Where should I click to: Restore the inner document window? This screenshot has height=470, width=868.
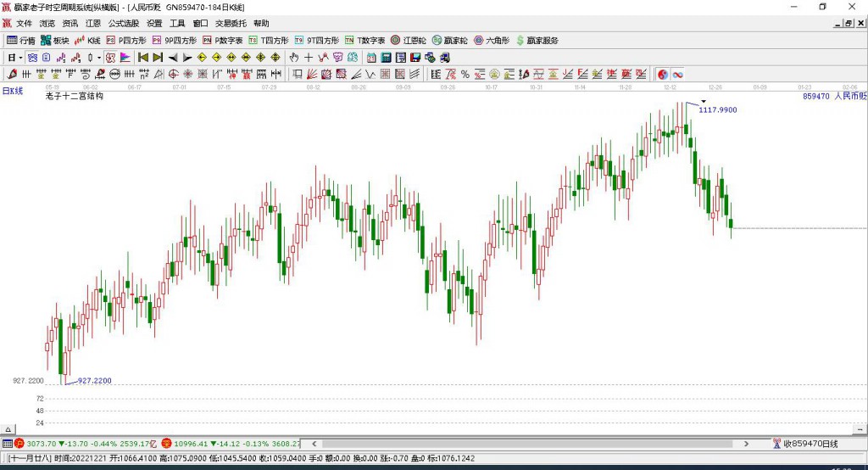tap(849, 23)
